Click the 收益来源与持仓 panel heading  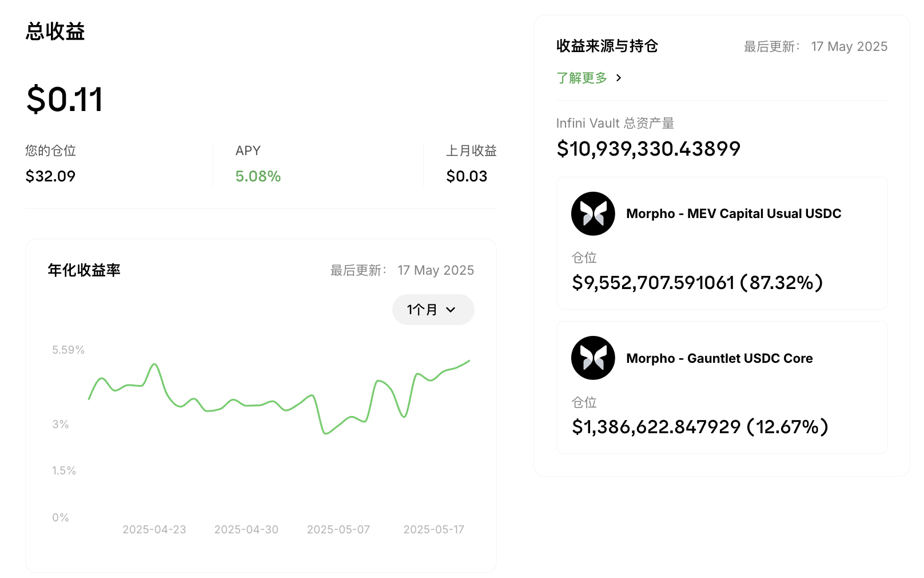(607, 46)
